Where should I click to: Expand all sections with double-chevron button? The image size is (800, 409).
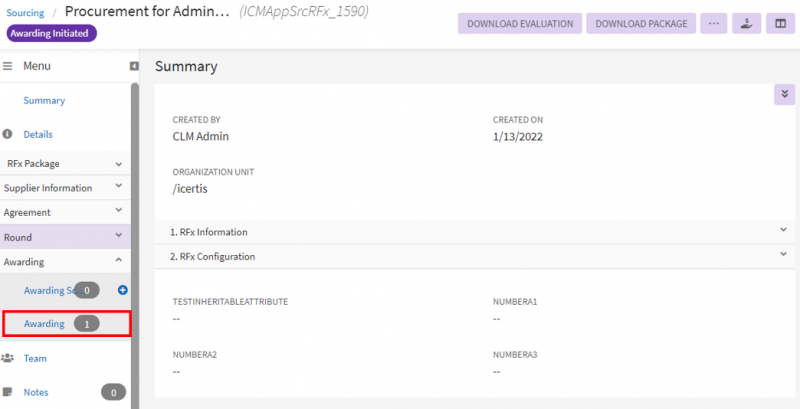784,93
